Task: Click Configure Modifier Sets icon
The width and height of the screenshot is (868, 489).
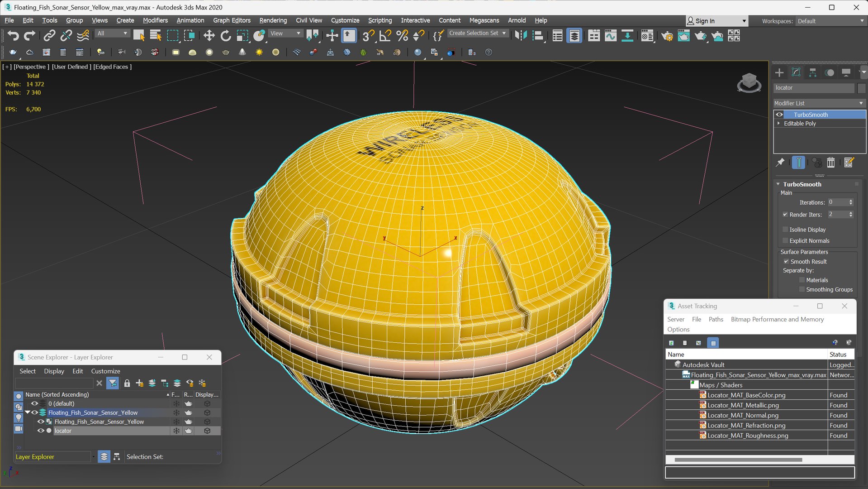Action: pos(849,162)
